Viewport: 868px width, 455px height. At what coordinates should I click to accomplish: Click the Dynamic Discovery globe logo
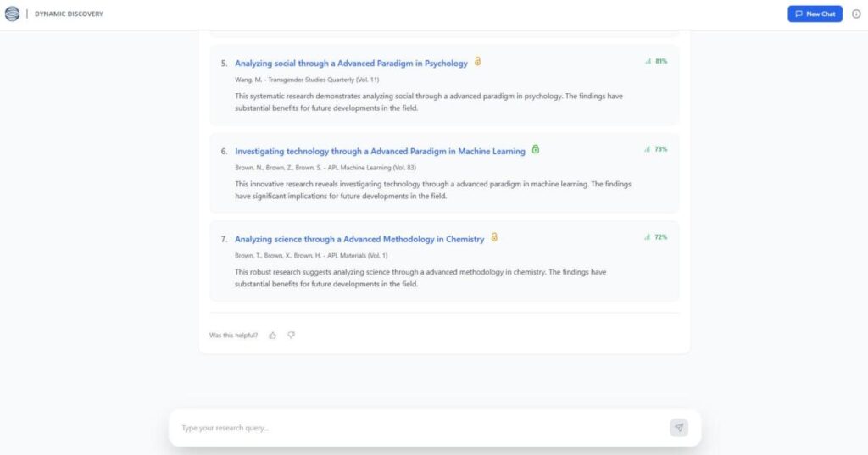(x=12, y=14)
